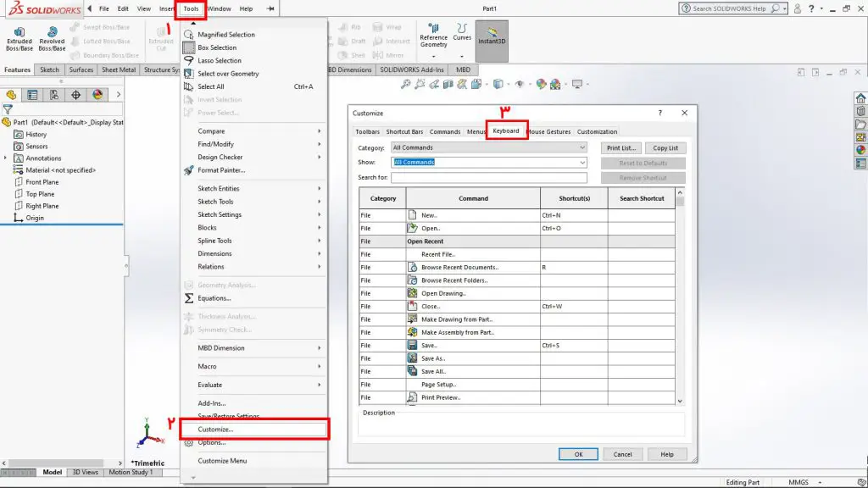Click OK in the Customize dialog
This screenshot has width=868, height=488.
click(578, 454)
